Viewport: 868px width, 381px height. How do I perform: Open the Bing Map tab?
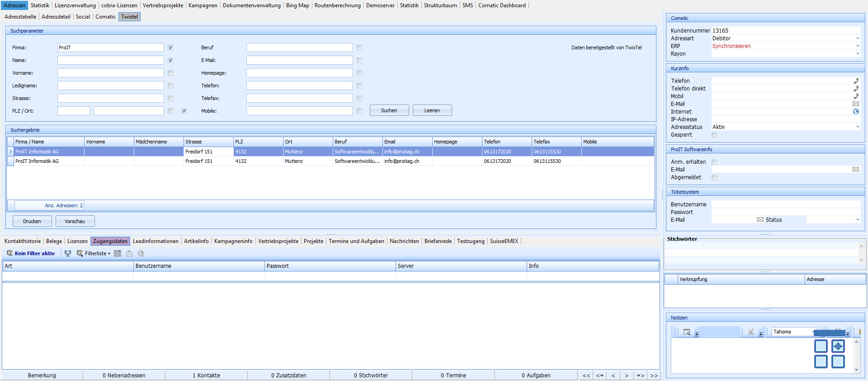[297, 5]
